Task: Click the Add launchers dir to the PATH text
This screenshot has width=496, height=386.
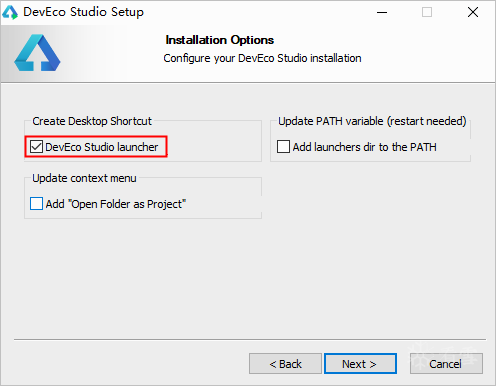Action: coord(365,147)
